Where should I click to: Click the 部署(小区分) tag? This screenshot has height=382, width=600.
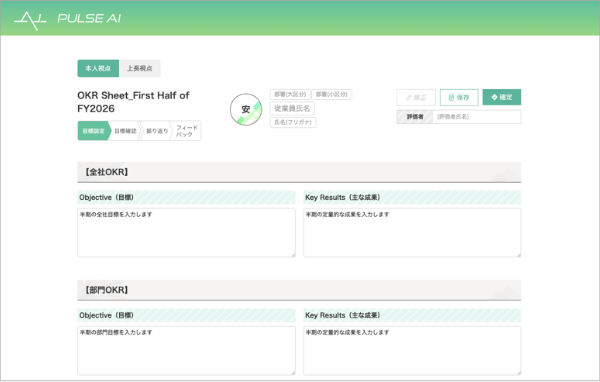pos(332,95)
